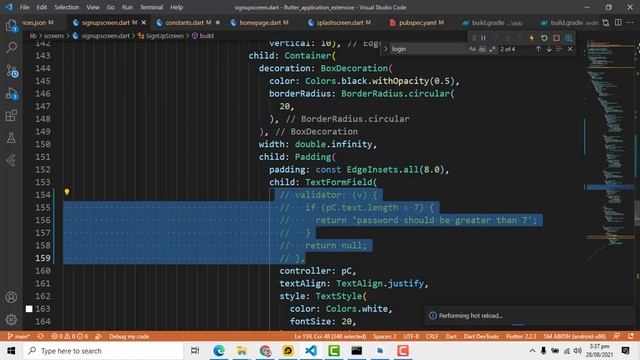Click 'Debug my code' in status bar
Image resolution: width=640 pixels, height=360 pixels.
129,336
